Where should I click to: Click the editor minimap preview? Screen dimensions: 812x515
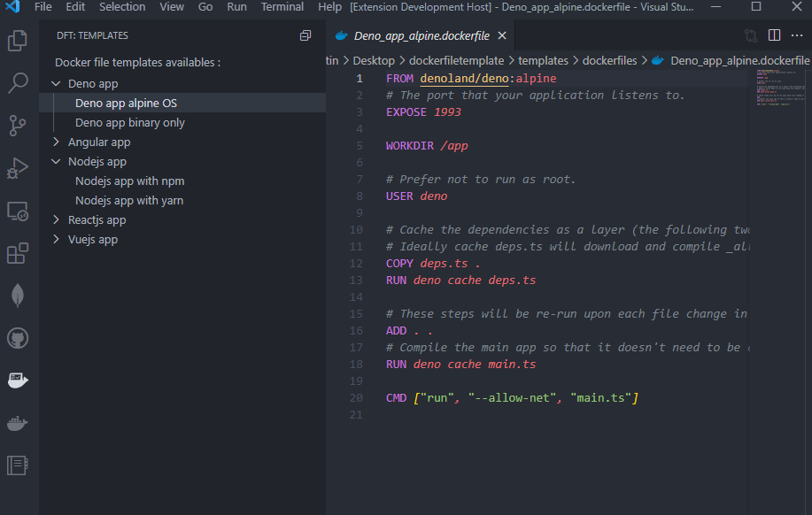(780, 87)
